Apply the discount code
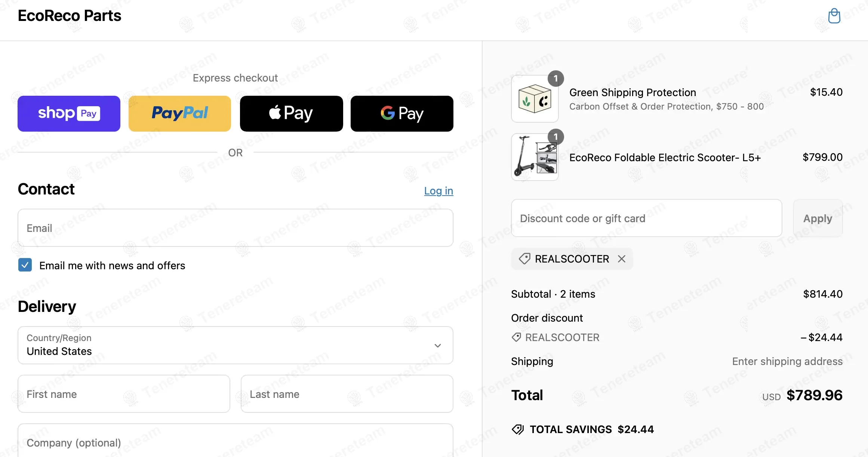Image resolution: width=868 pixels, height=457 pixels. 818,218
